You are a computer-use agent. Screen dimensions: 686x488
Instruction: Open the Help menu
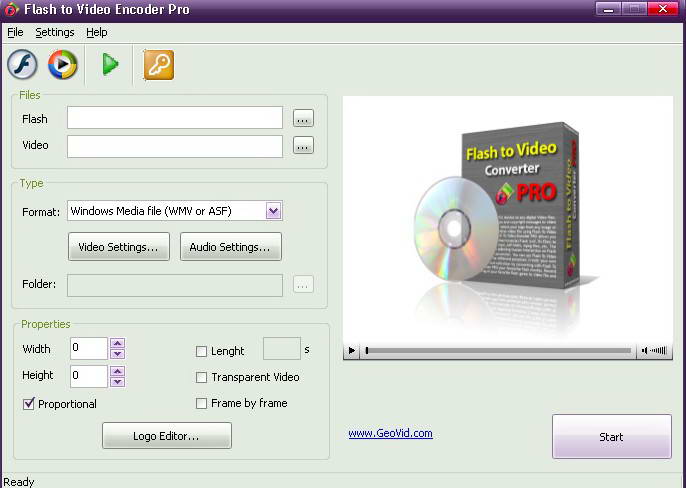pos(97,32)
